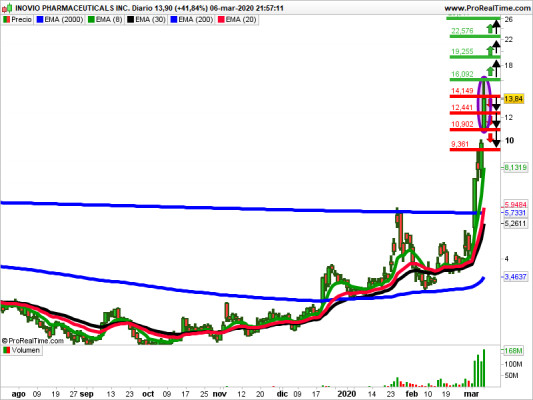The width and height of the screenshot is (533, 400).
Task: Click the red down arrow above 9,361
Action: click(490, 138)
